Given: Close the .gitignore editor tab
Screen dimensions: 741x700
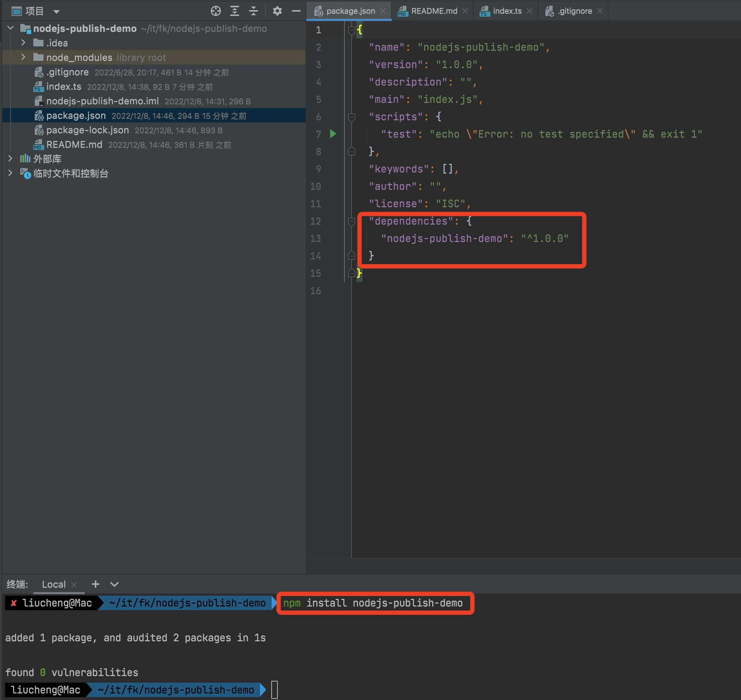Looking at the screenshot, I should (x=600, y=11).
